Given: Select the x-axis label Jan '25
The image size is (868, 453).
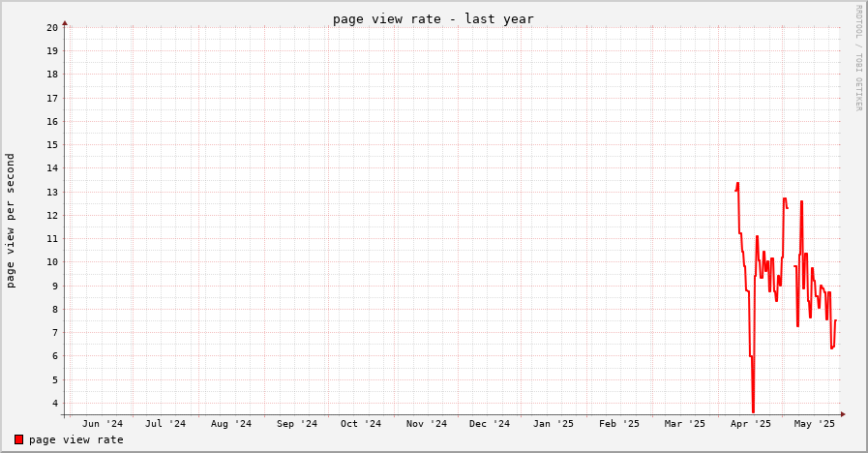Looking at the screenshot, I should [x=553, y=424].
